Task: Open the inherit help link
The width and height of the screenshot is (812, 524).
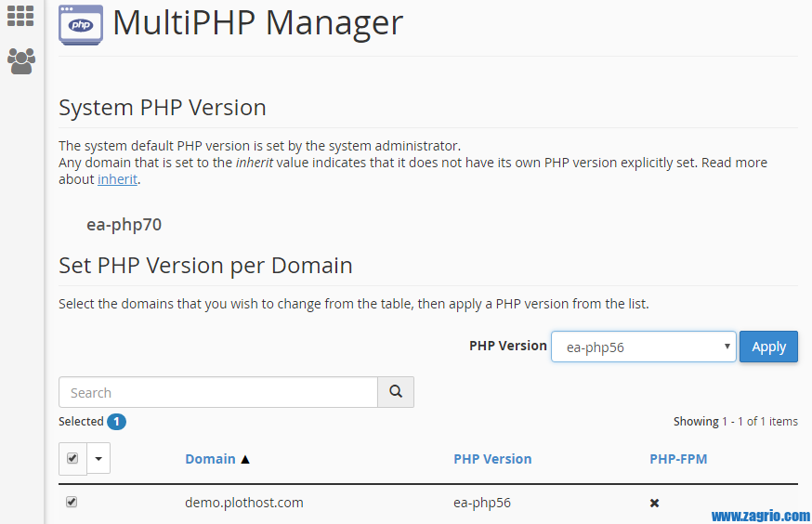Action: (118, 179)
